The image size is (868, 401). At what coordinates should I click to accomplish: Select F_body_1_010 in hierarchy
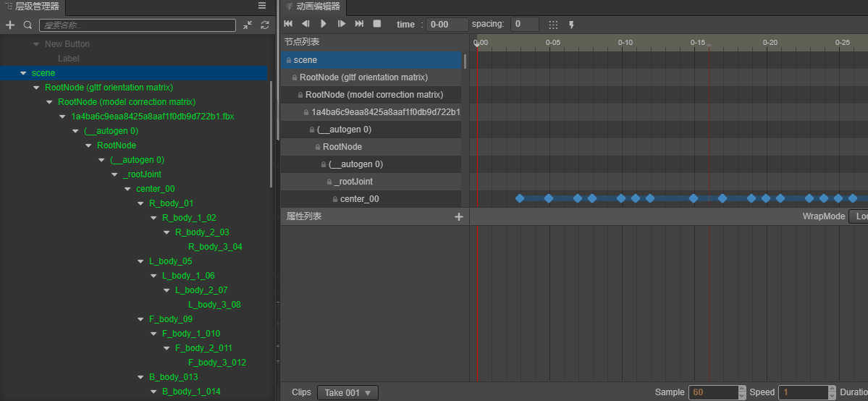click(x=191, y=334)
